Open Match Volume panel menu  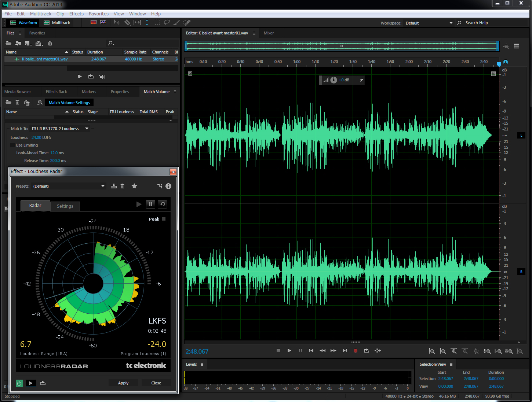(x=175, y=92)
